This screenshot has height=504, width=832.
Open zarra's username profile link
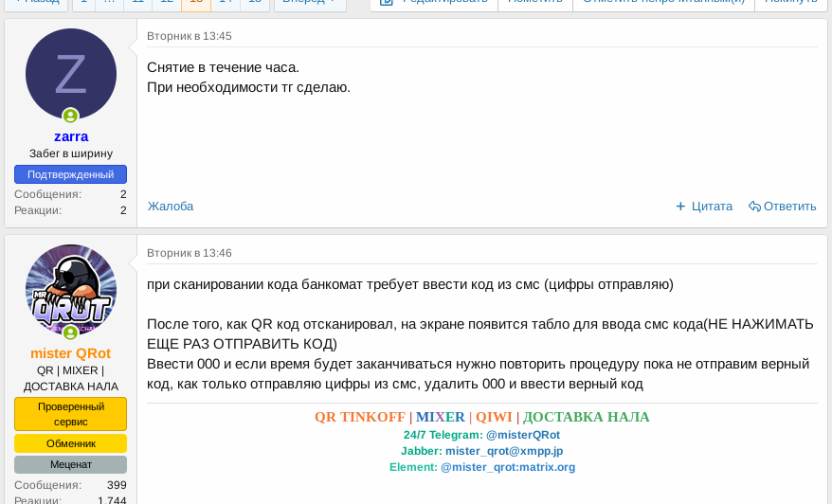click(x=71, y=136)
